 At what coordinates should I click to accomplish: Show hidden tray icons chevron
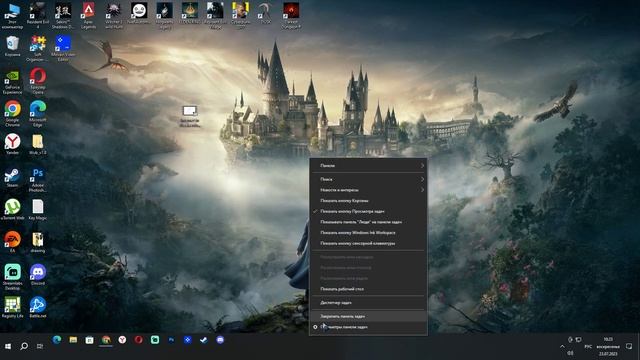pyautogui.click(x=562, y=346)
